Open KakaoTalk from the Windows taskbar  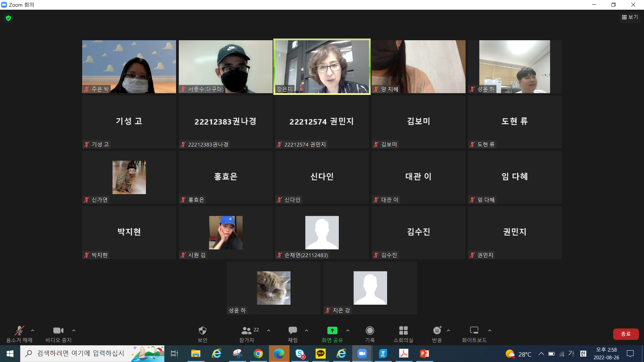pos(320,354)
